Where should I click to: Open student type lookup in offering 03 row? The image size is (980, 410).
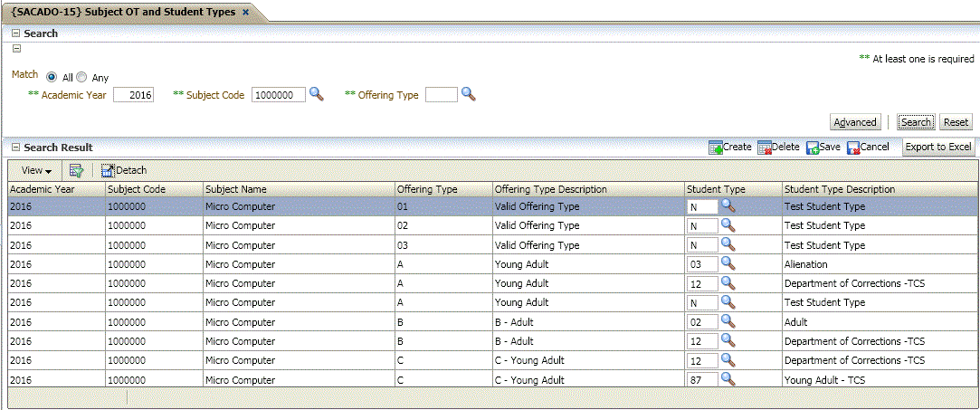click(728, 244)
